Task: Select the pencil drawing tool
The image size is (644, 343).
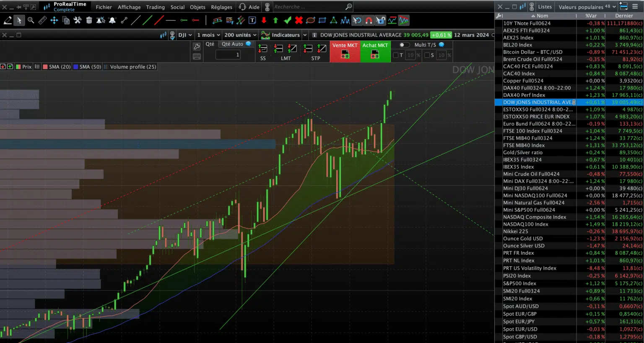Action: [x=8, y=20]
